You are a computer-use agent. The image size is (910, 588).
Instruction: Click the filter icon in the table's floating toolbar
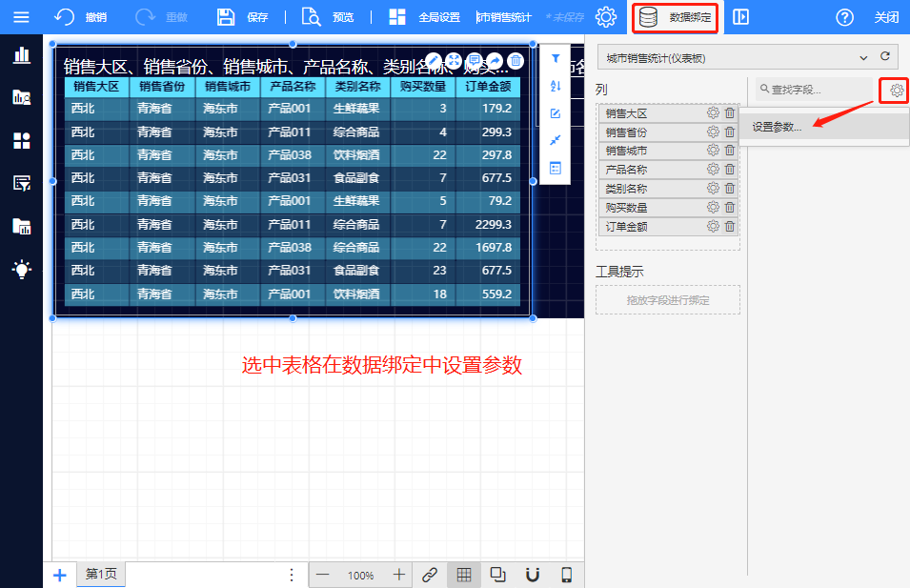coord(556,59)
